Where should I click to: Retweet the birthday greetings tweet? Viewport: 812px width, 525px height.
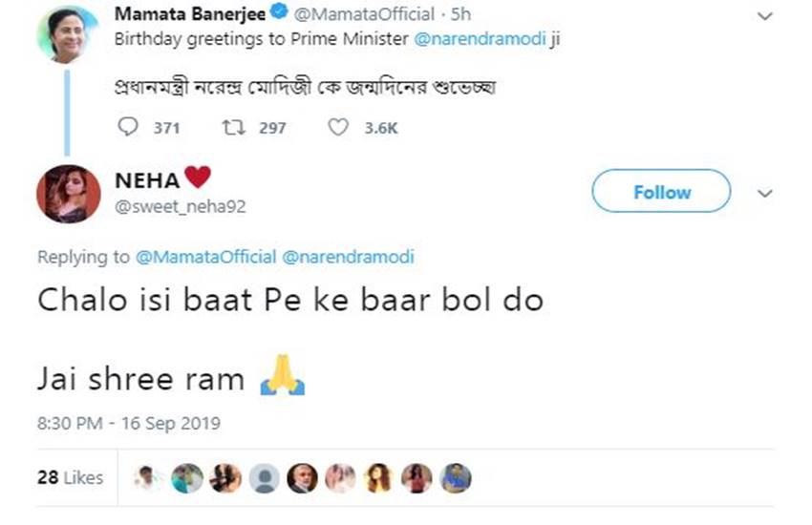pyautogui.click(x=232, y=127)
